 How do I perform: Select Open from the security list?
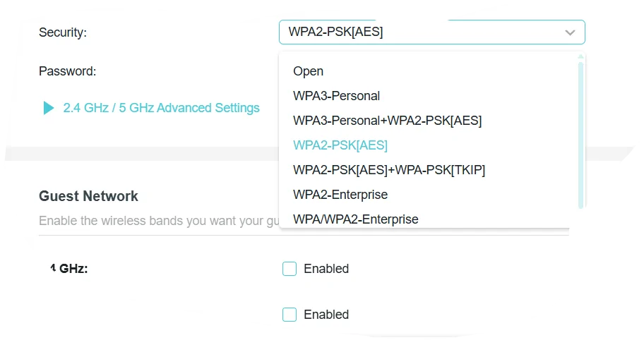309,71
